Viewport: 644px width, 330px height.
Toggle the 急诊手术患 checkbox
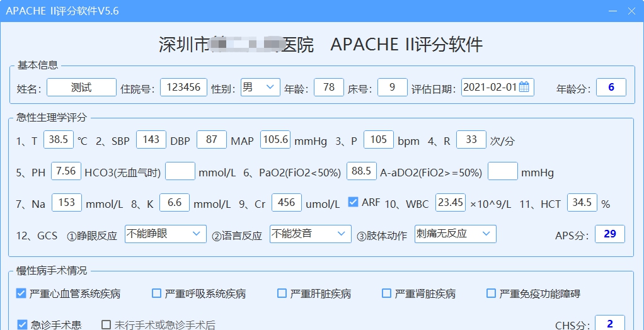[21, 325]
